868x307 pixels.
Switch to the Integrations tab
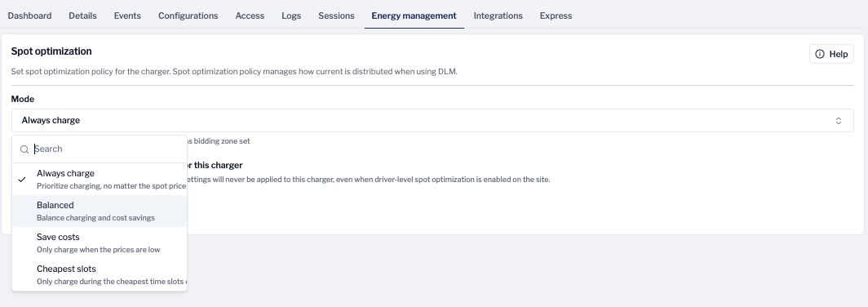click(x=498, y=16)
